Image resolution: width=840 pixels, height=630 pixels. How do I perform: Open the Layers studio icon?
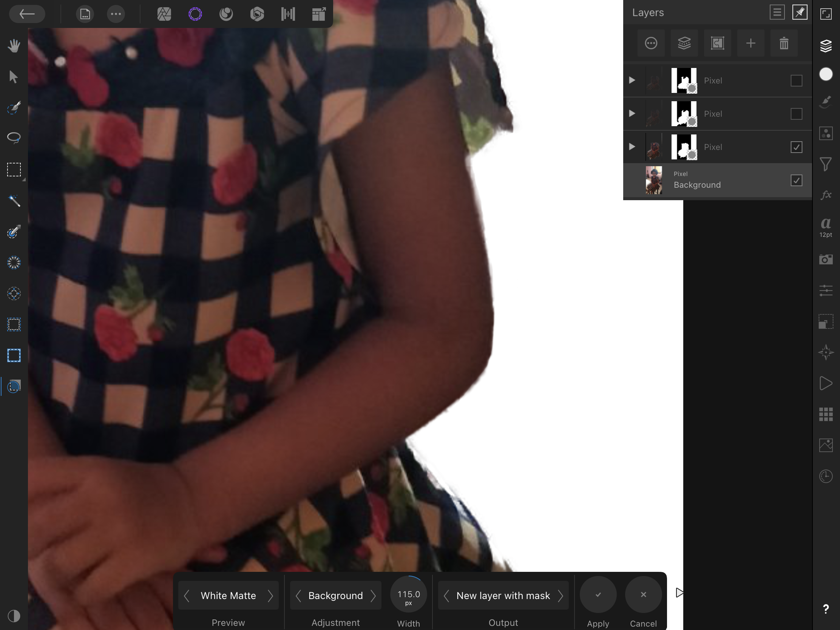pos(826,46)
